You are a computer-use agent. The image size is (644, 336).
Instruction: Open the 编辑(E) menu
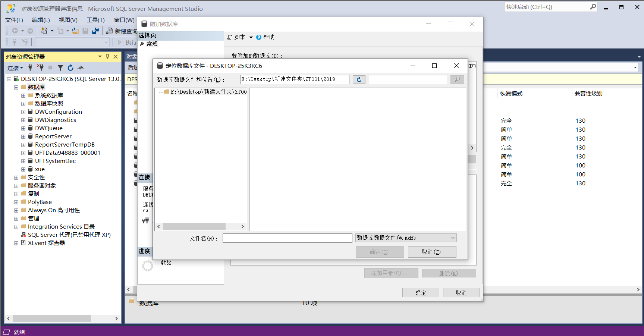41,20
